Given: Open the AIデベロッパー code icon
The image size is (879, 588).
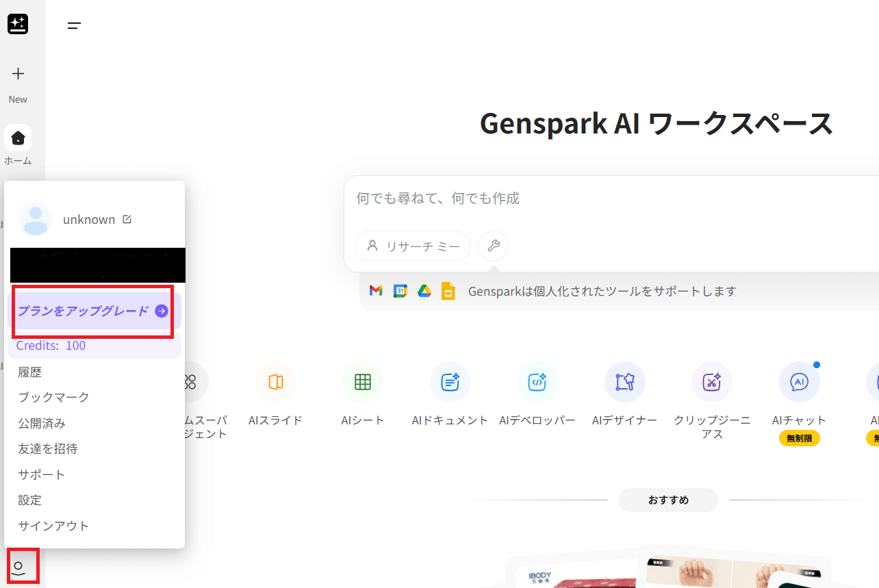Looking at the screenshot, I should (537, 382).
